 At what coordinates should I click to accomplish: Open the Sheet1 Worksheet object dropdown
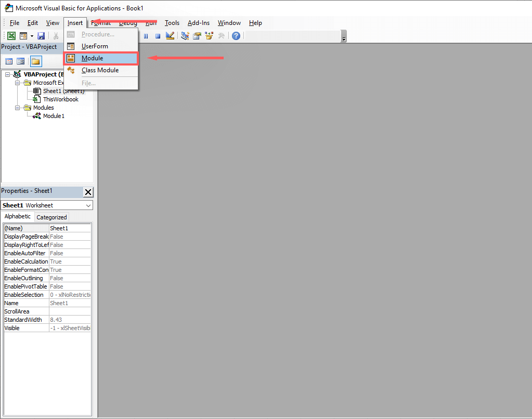pos(88,205)
